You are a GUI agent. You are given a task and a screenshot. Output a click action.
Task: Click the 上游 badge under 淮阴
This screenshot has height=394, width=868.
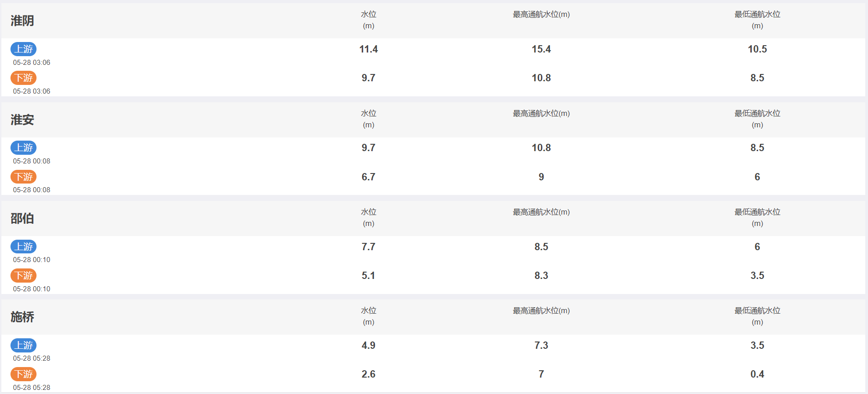tap(24, 49)
